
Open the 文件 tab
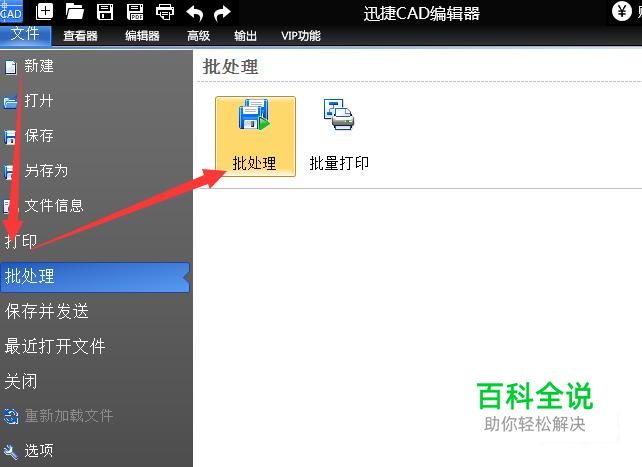coord(25,34)
